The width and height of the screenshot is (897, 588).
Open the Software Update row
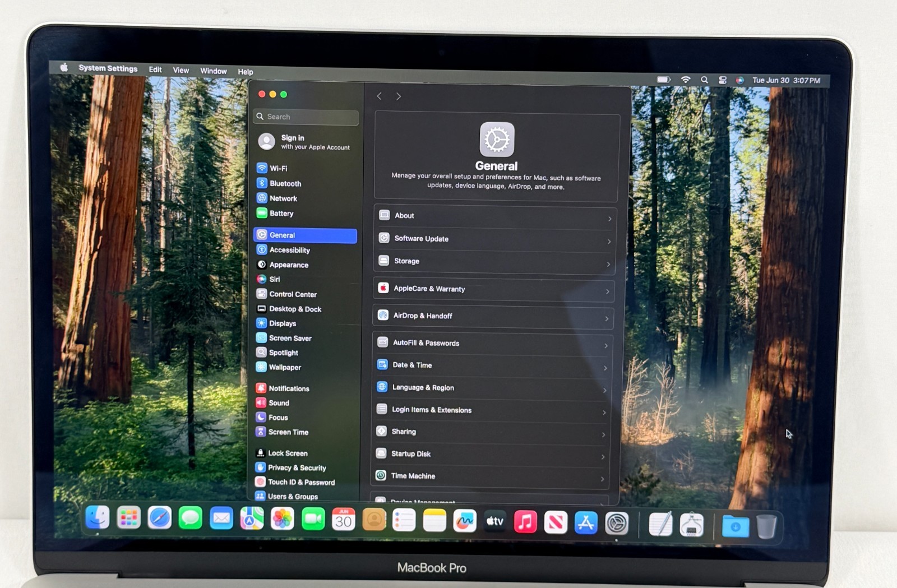coord(494,239)
